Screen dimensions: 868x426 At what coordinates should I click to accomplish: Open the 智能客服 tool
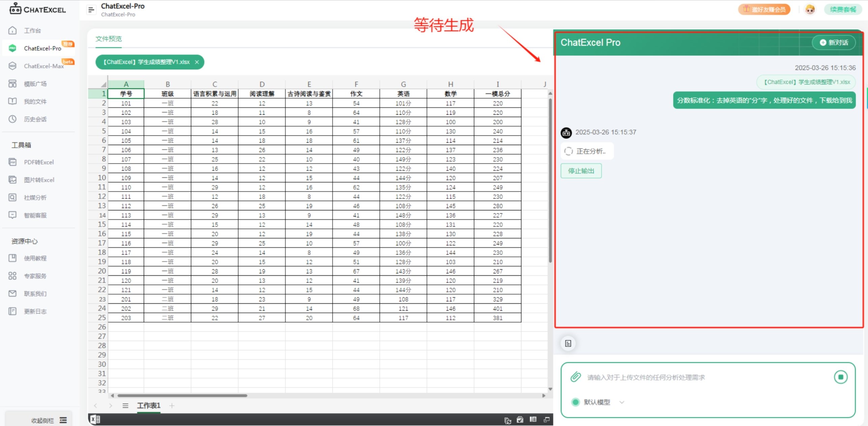35,215
